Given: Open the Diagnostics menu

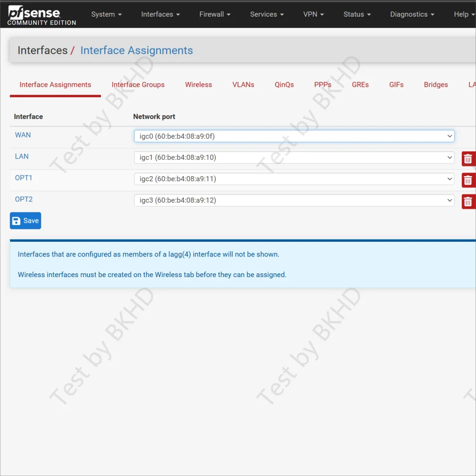Looking at the screenshot, I should coord(412,14).
